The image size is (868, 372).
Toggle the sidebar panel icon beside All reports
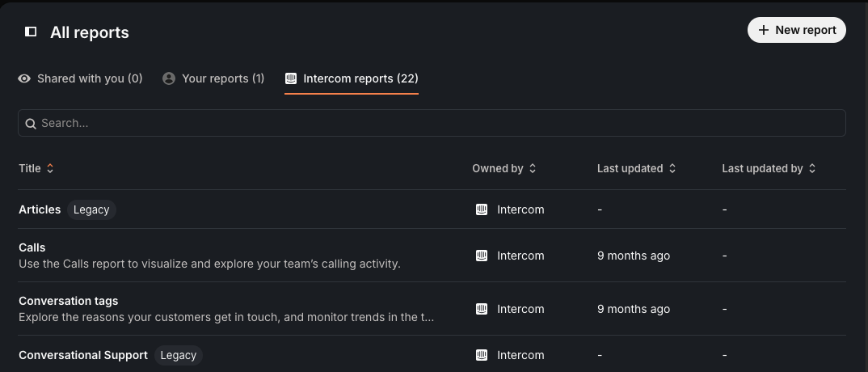[x=31, y=32]
